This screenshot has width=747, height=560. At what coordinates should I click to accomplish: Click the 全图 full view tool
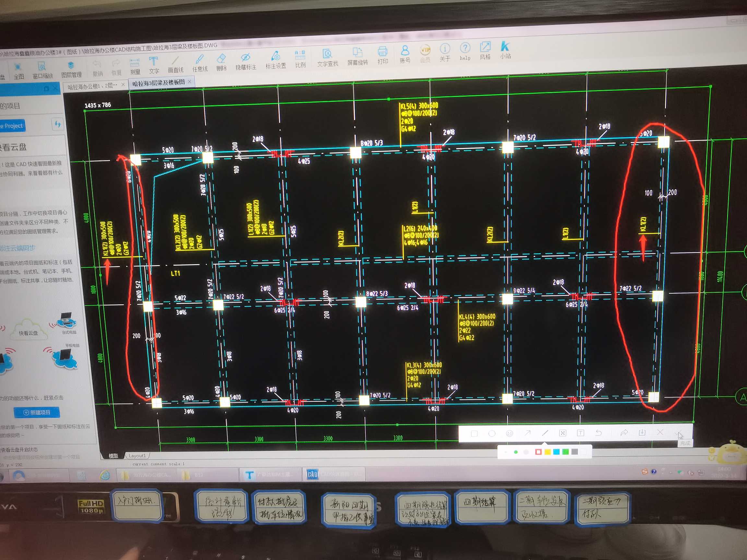point(18,71)
